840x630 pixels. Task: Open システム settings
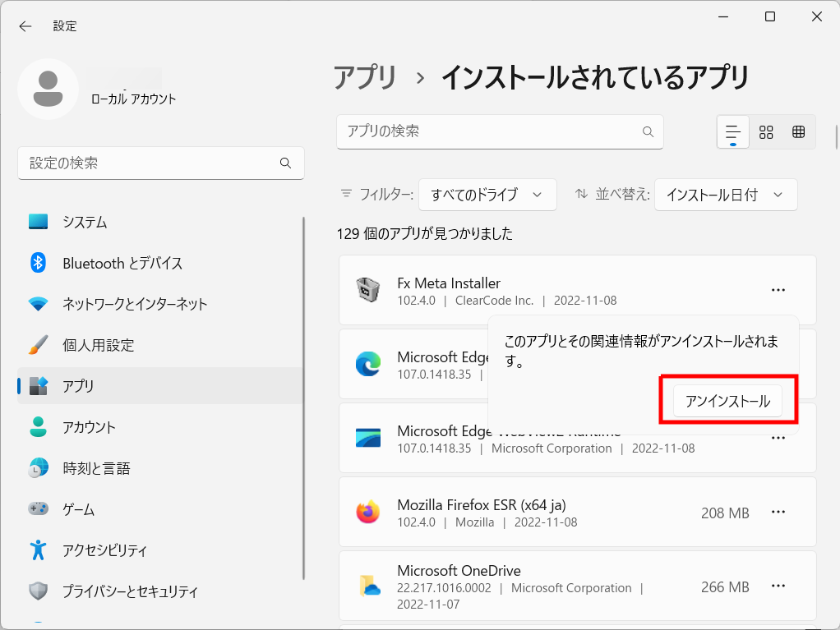click(160, 222)
